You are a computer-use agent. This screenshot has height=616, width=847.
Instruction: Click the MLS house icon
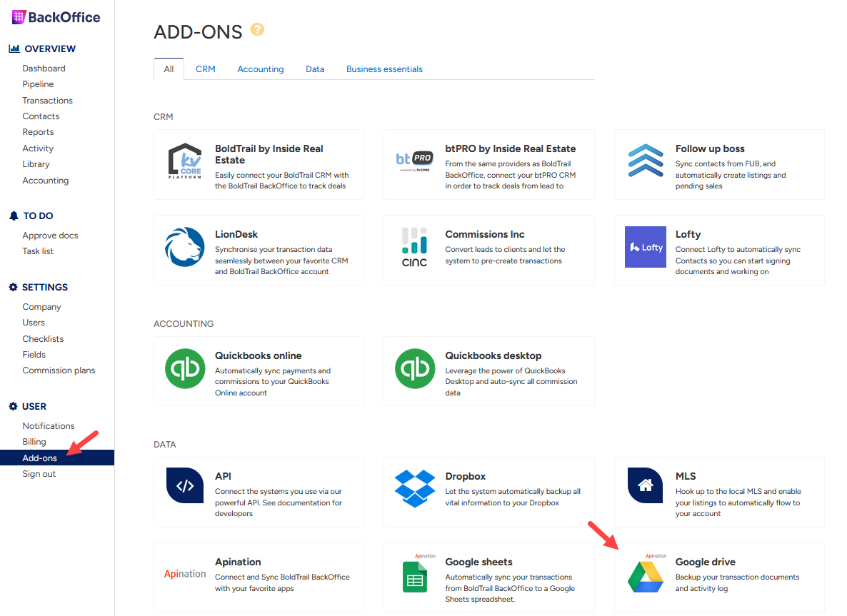[x=646, y=485]
